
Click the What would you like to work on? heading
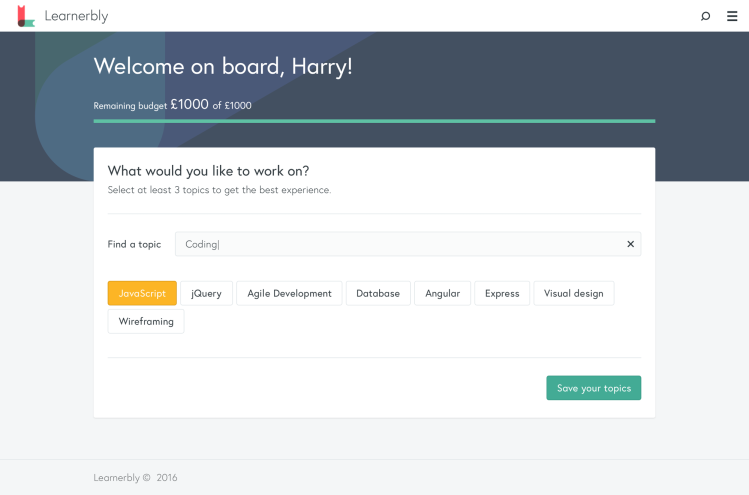tap(208, 171)
